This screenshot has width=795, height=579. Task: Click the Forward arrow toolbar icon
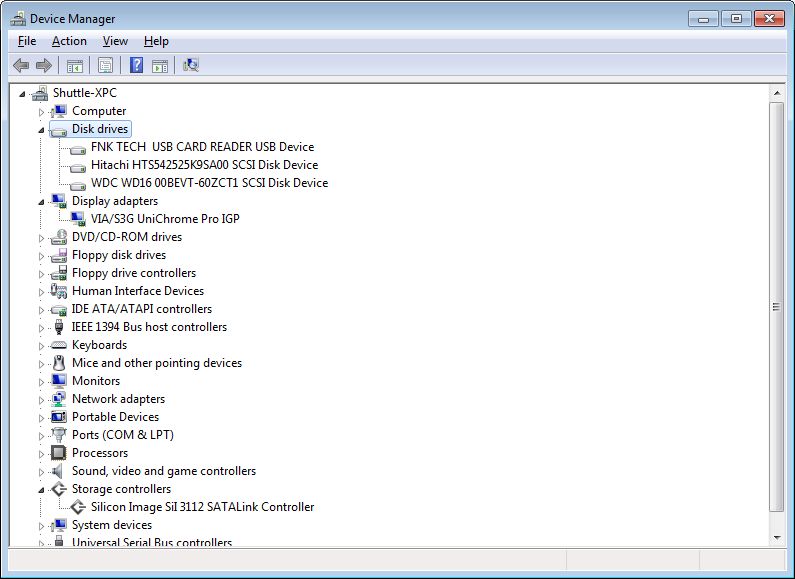coord(44,65)
